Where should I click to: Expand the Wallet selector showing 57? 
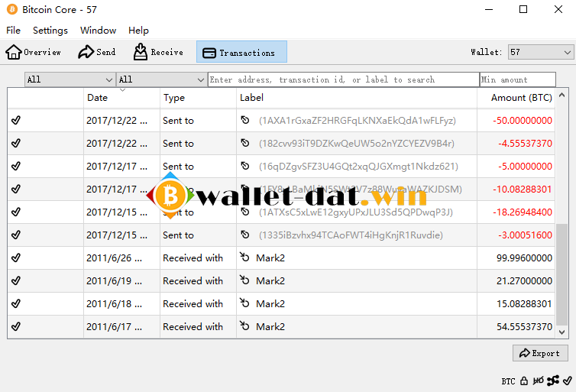tap(540, 52)
